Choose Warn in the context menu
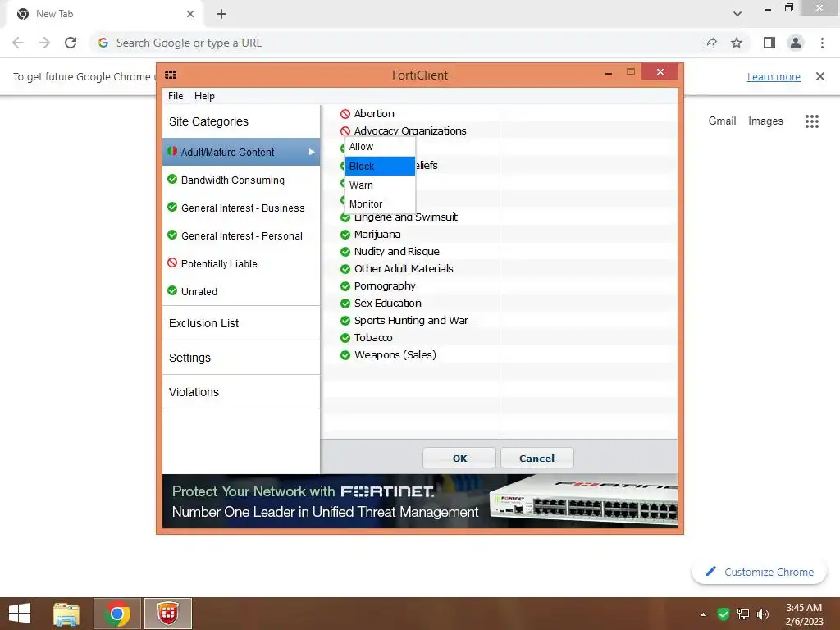This screenshot has width=840, height=630. point(380,185)
